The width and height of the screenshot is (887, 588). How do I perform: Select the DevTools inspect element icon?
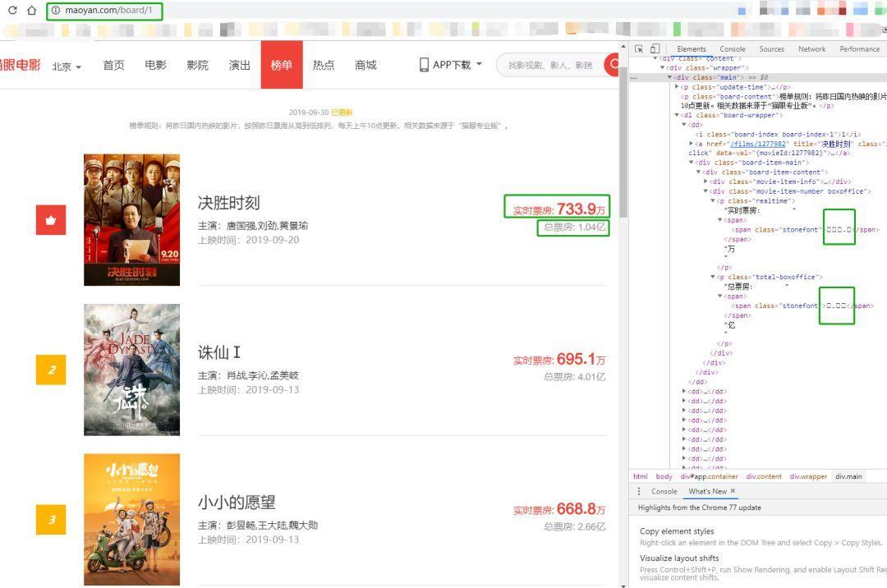(x=639, y=48)
